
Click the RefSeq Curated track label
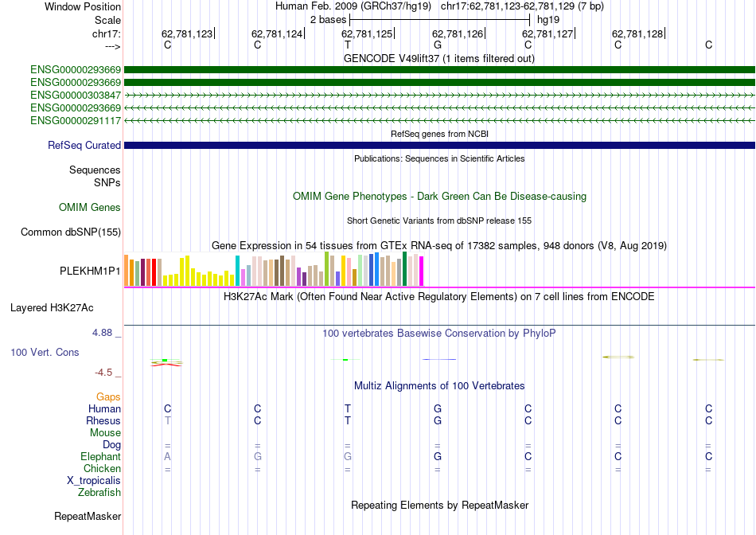(x=84, y=145)
